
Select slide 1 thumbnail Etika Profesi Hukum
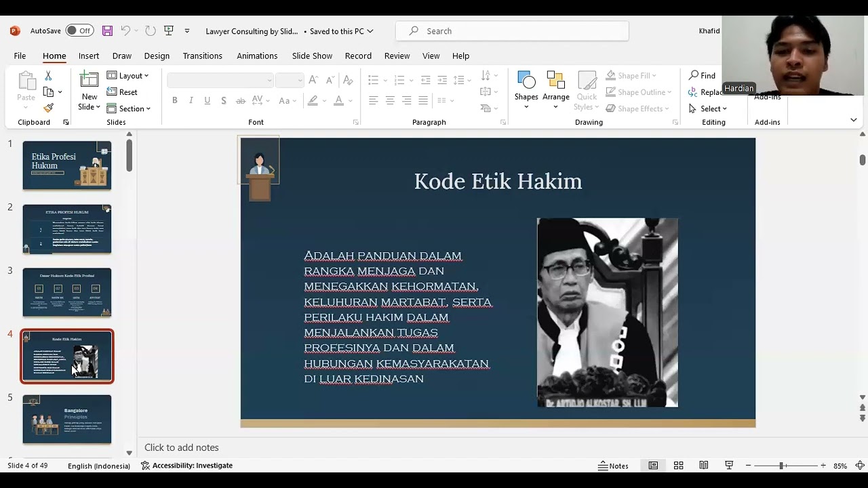(67, 165)
